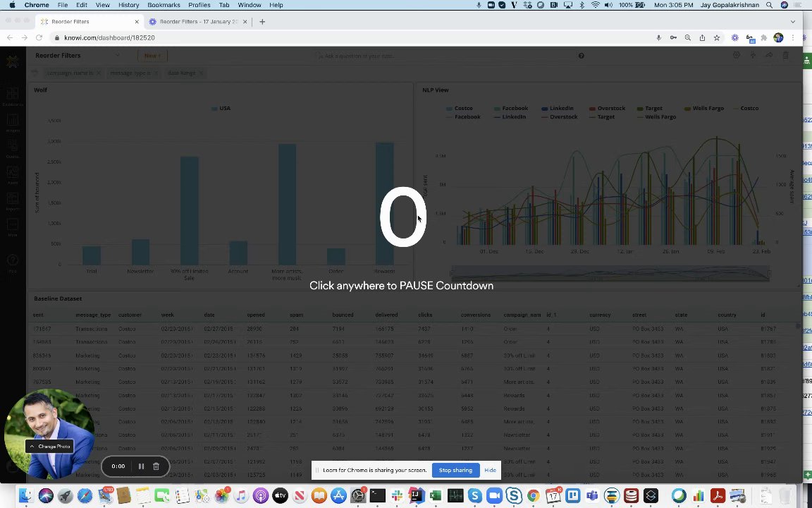Open Chrome extensions puzzle icon
The width and height of the screenshot is (812, 508).
coord(764,38)
